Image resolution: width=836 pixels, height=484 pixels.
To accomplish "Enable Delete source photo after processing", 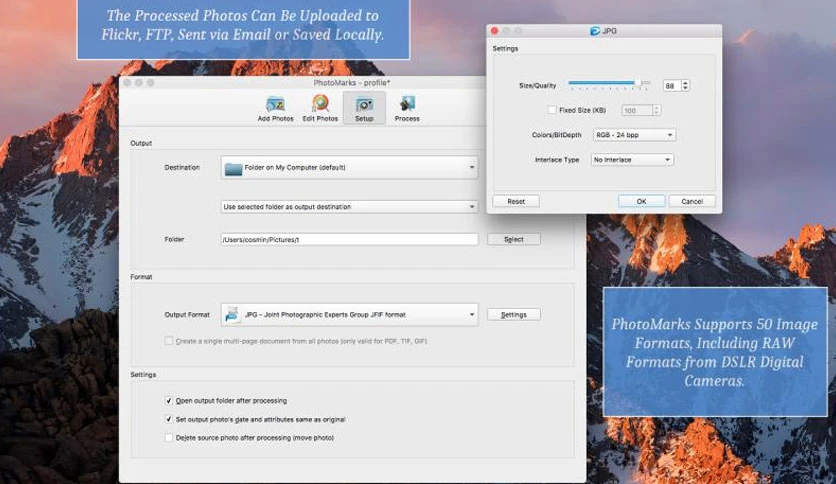I will 168,438.
